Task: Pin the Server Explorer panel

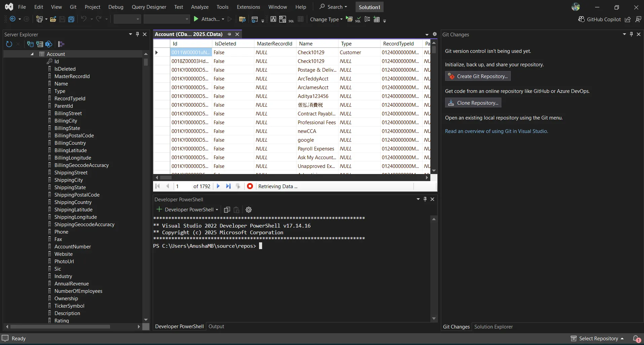Action: pos(137,34)
